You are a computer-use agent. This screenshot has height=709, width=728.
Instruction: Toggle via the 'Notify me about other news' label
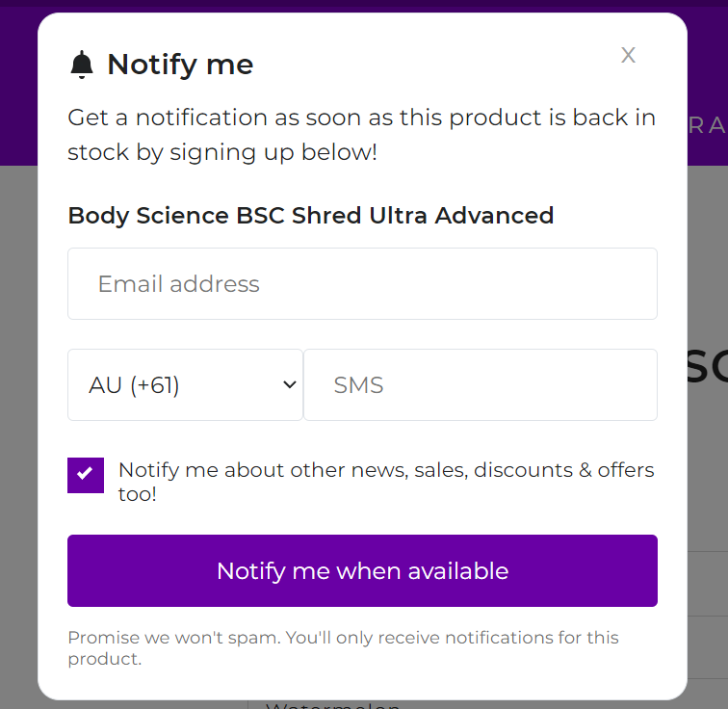coord(386,482)
